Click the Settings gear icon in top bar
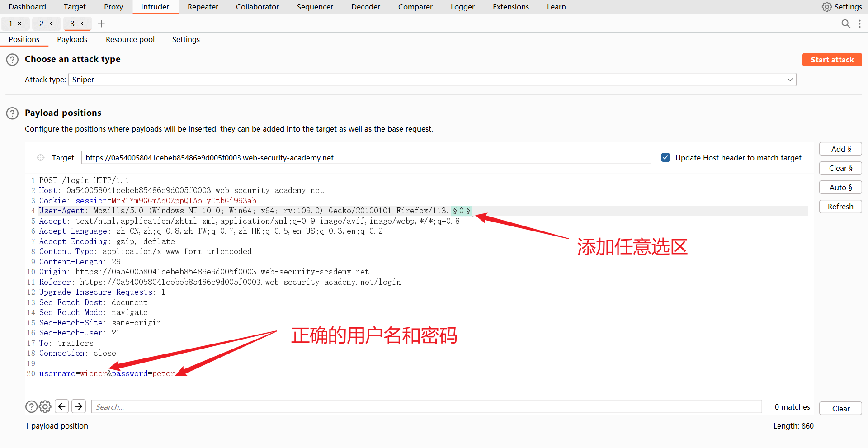 coord(826,7)
